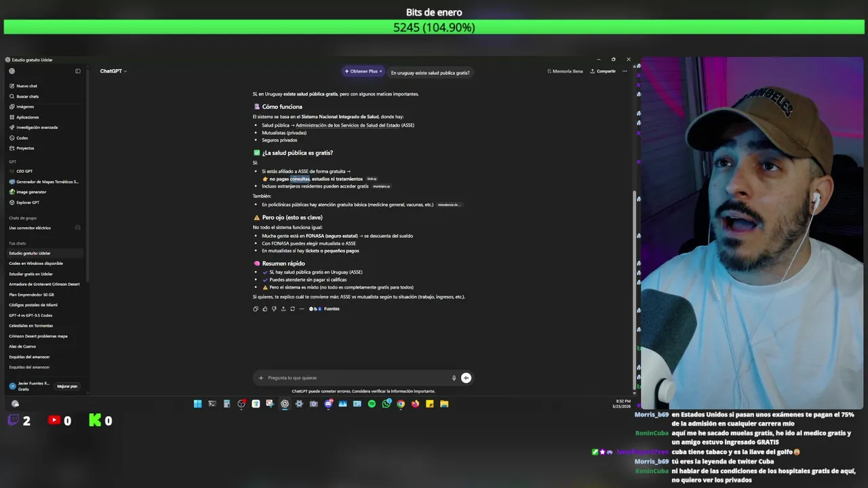Open the Discord taskbar icon
Viewport: 868px width, 488px height.
coord(328,404)
